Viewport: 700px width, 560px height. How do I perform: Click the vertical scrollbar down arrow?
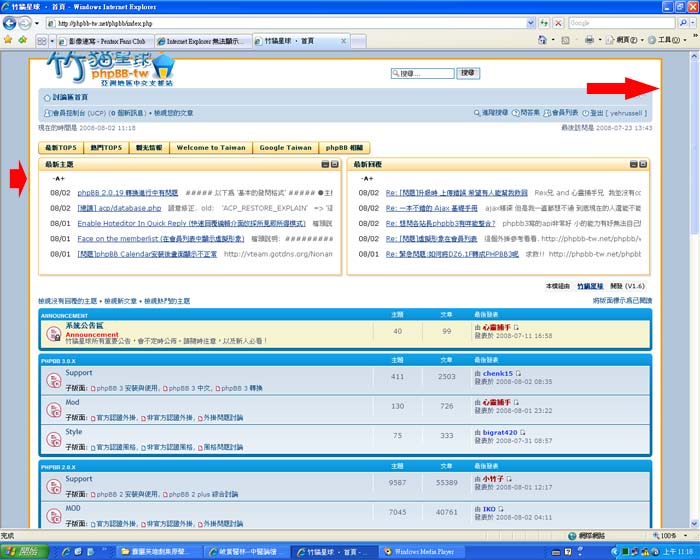[x=694, y=523]
